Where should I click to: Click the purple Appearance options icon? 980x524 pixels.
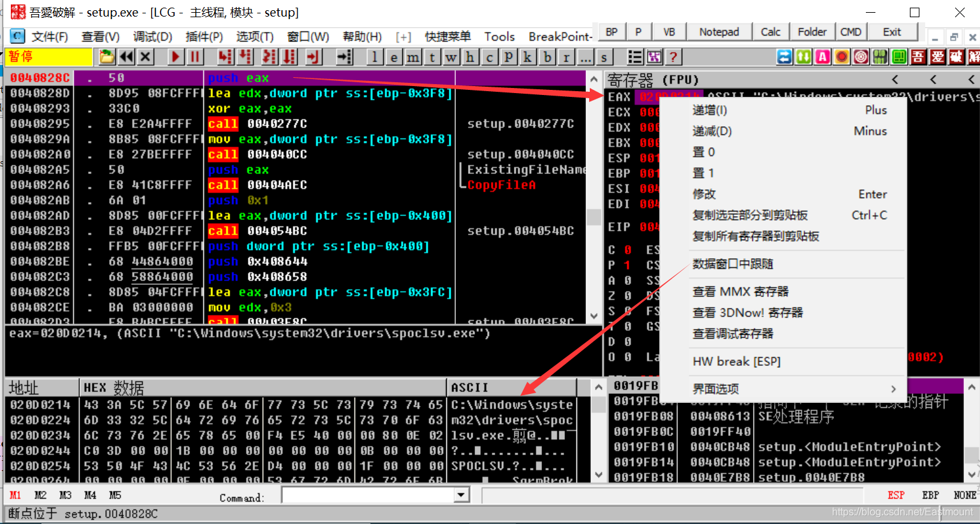tap(654, 57)
